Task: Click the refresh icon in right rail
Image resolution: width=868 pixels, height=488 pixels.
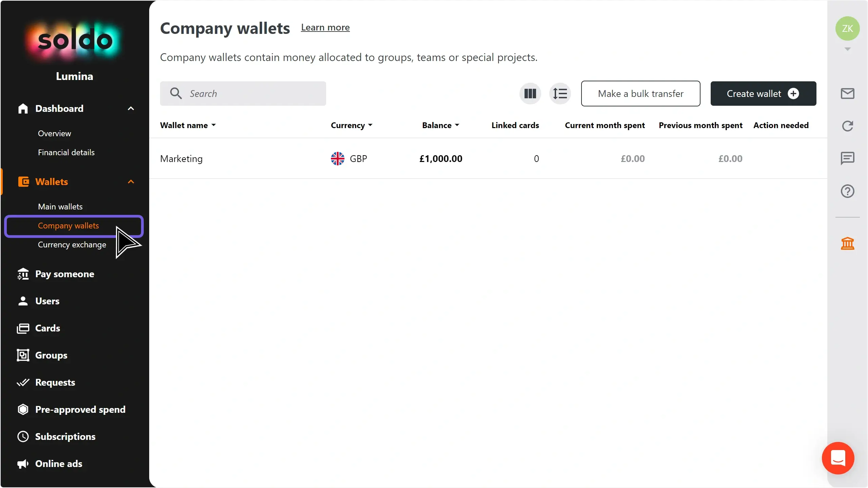Action: [x=847, y=126]
